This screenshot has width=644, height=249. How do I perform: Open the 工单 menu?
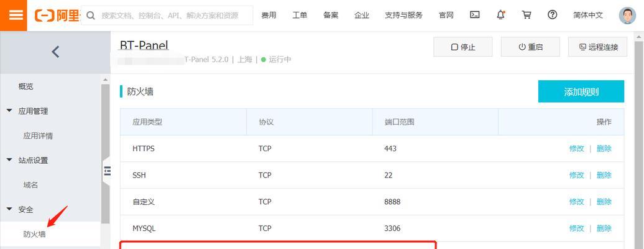click(x=300, y=15)
